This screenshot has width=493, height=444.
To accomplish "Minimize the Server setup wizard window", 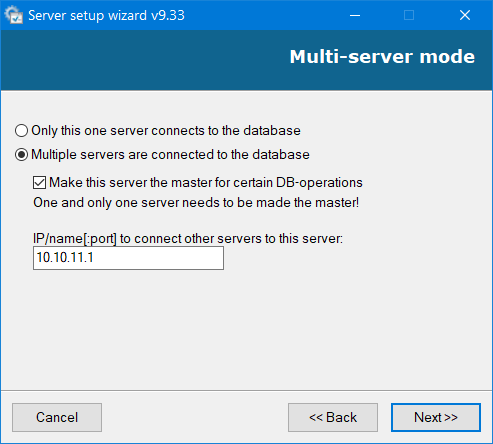I will [x=355, y=15].
